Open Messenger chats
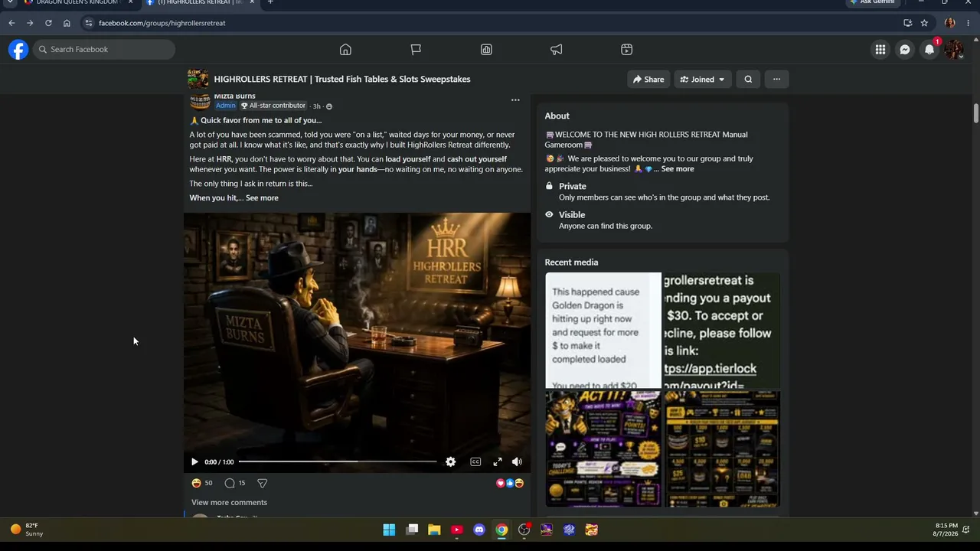Image resolution: width=980 pixels, height=551 pixels. coord(905,50)
